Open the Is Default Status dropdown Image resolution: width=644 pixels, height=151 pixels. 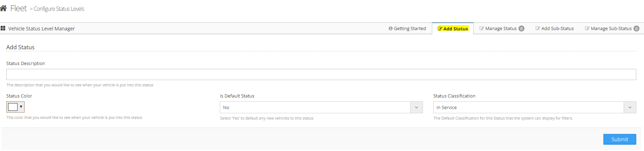tap(315, 107)
